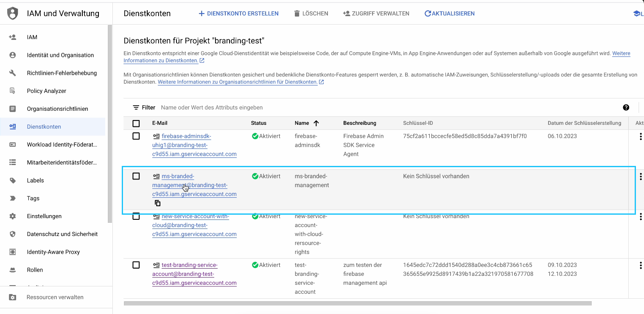Click Name column sort arrow
644x314 pixels.
point(316,123)
